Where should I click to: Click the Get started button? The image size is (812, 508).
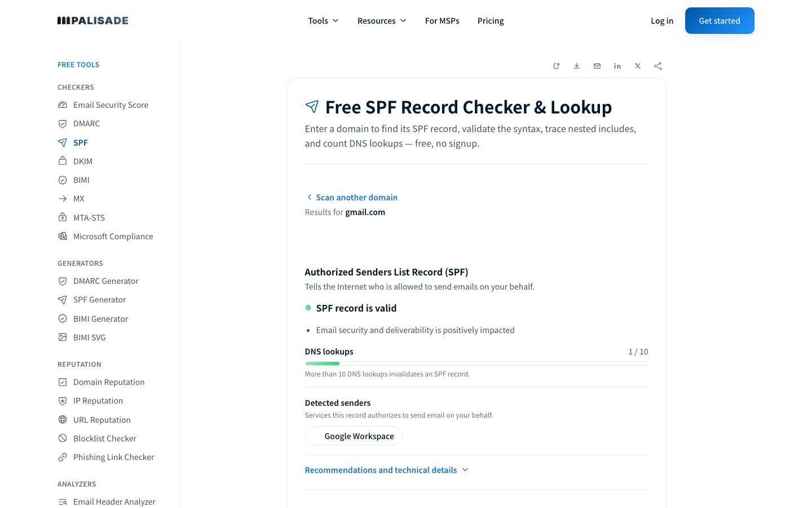tap(720, 21)
